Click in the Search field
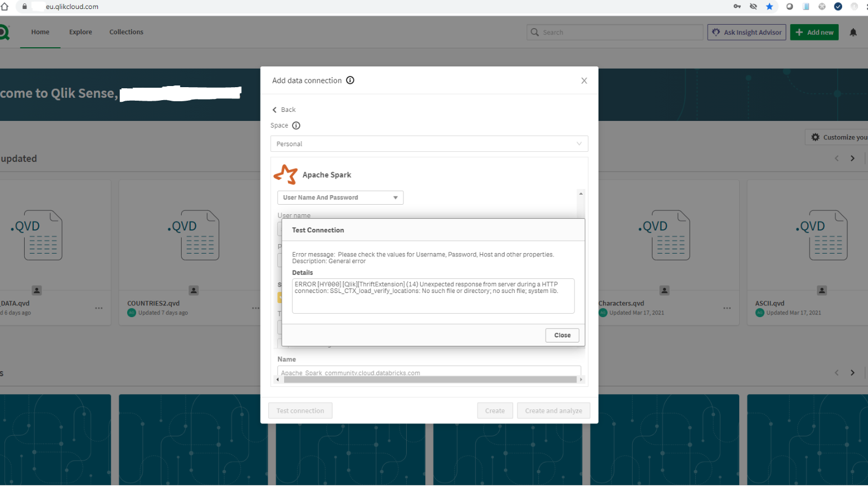868x487 pixels. pos(615,32)
